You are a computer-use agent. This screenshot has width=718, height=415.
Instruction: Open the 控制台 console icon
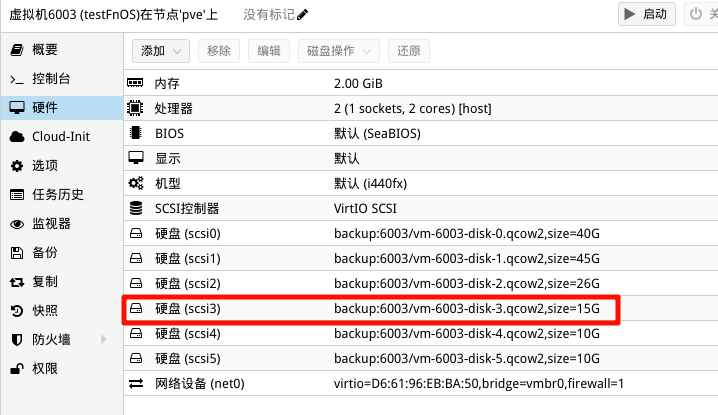(x=17, y=79)
